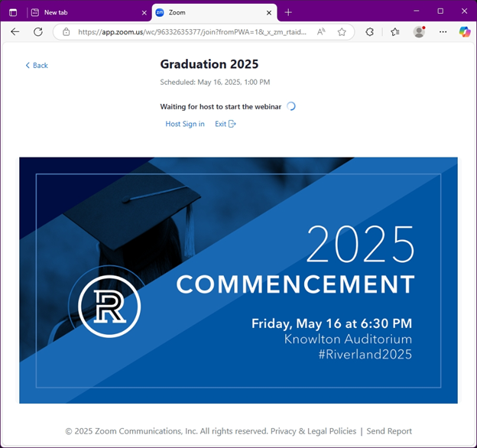
Task: Open the browser Extensions puzzle icon
Action: click(x=370, y=32)
